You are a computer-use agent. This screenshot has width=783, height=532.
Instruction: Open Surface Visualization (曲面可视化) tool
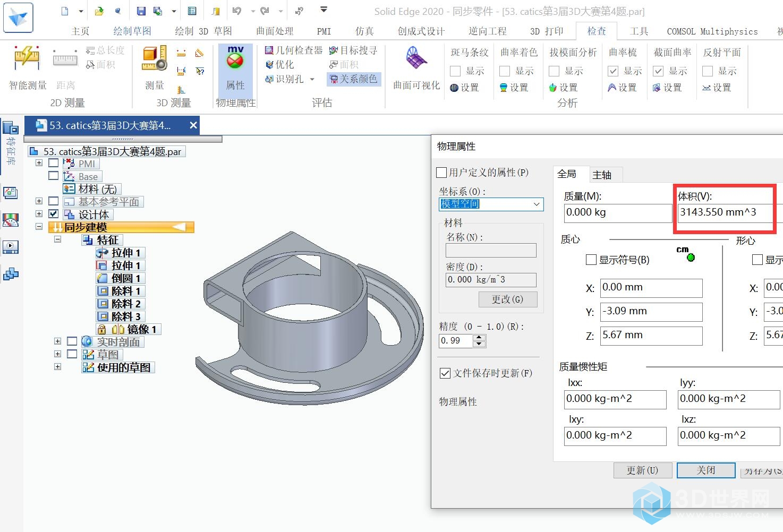(x=416, y=67)
